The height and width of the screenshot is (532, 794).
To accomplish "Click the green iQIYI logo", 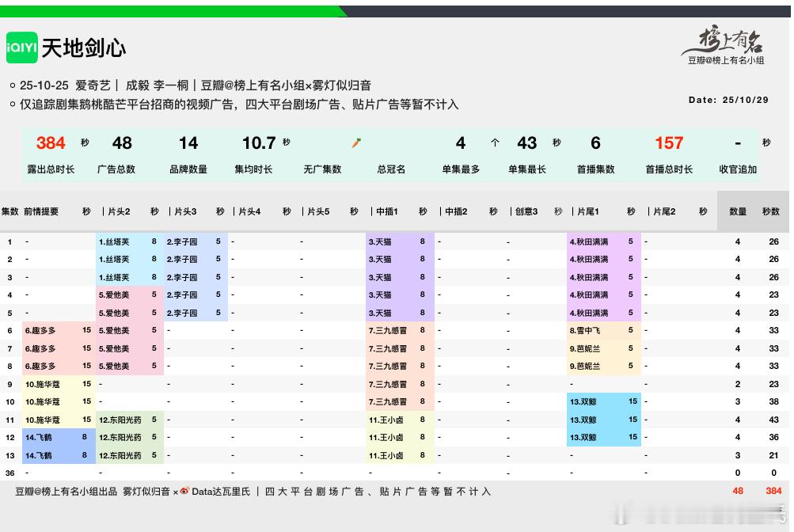I will coord(22,47).
